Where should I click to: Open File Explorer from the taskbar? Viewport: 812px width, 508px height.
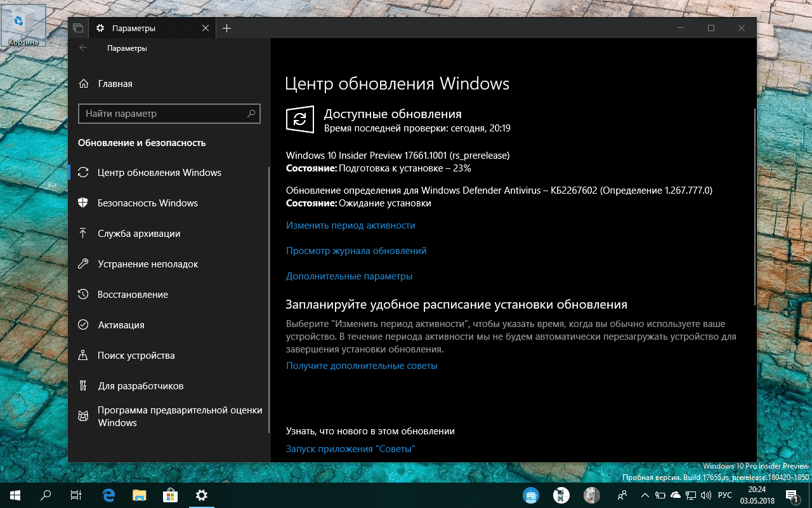click(x=140, y=495)
